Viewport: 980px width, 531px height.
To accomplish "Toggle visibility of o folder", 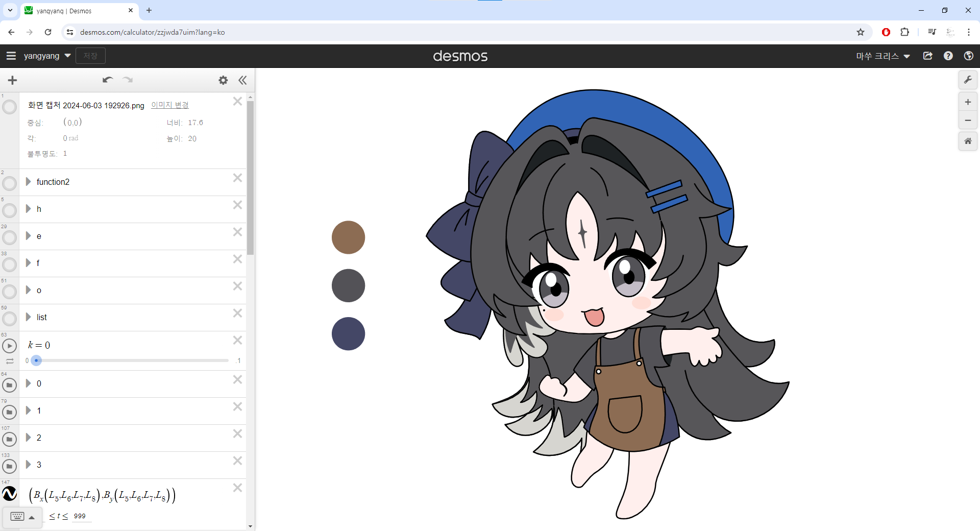I will click(x=9, y=292).
